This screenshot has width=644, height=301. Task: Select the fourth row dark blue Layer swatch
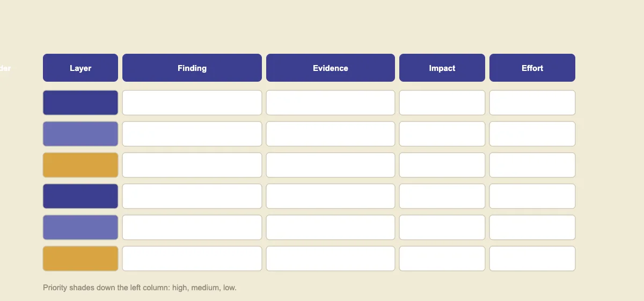(x=80, y=196)
